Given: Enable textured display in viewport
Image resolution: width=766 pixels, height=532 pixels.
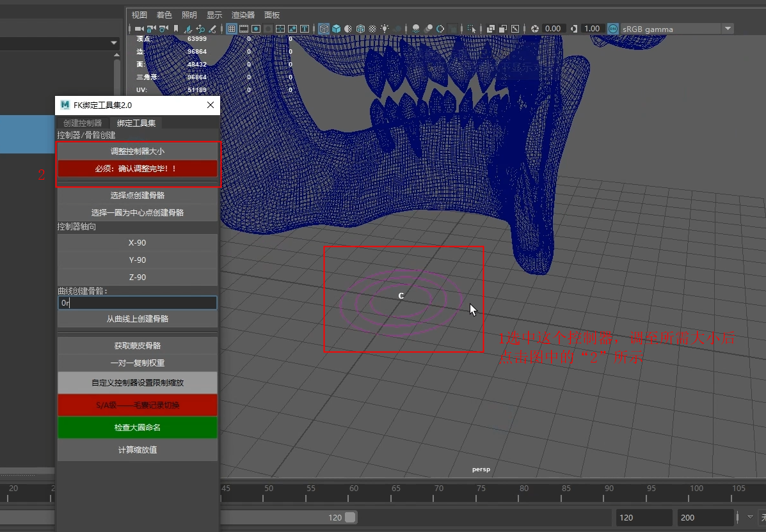Looking at the screenshot, I should pyautogui.click(x=372, y=29).
